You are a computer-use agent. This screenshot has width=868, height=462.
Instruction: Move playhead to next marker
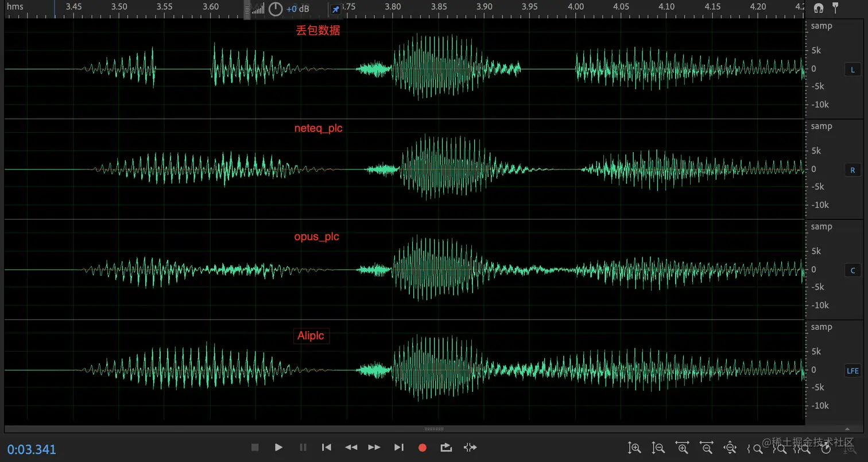pyautogui.click(x=399, y=448)
